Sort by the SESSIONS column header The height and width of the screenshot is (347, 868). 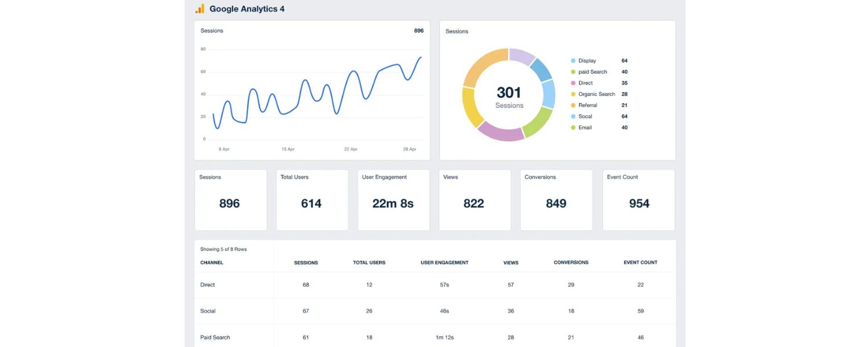(x=306, y=262)
